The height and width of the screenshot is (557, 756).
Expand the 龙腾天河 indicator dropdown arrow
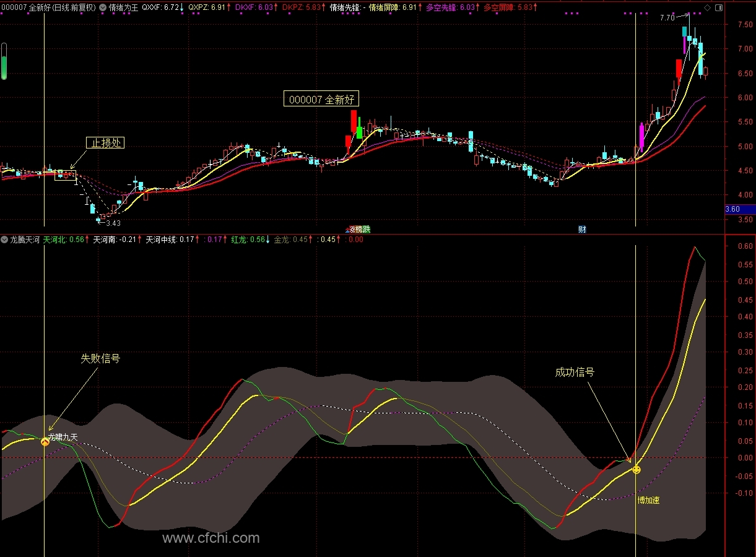pyautogui.click(x=5, y=240)
